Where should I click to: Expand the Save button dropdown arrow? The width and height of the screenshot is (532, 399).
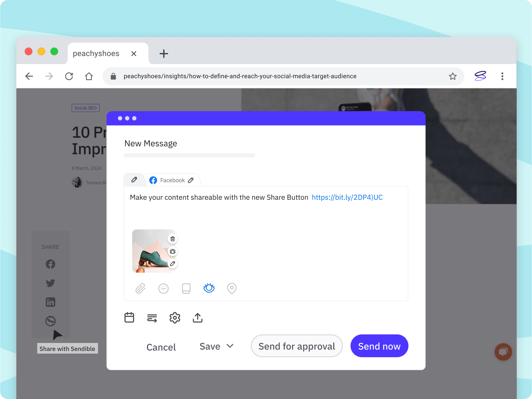pyautogui.click(x=231, y=346)
